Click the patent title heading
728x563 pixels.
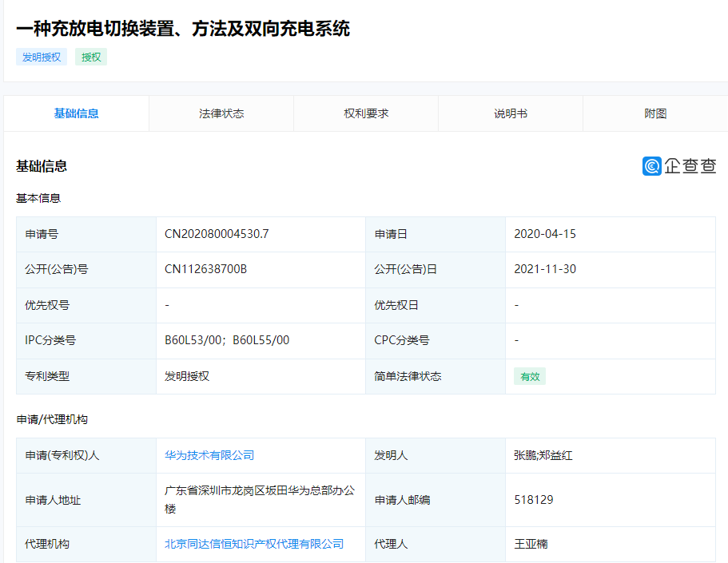pyautogui.click(x=183, y=29)
